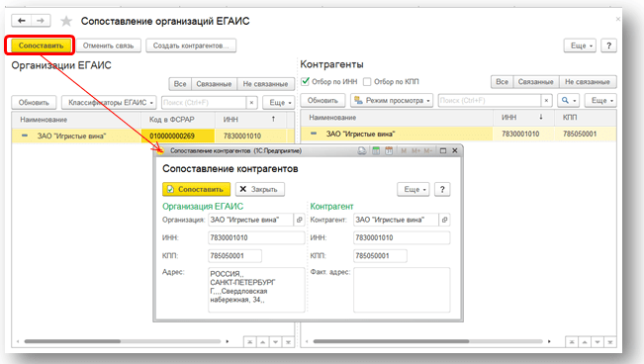Sort by Код в ФСРАР column header
The height and width of the screenshot is (364, 644).
coord(178,120)
